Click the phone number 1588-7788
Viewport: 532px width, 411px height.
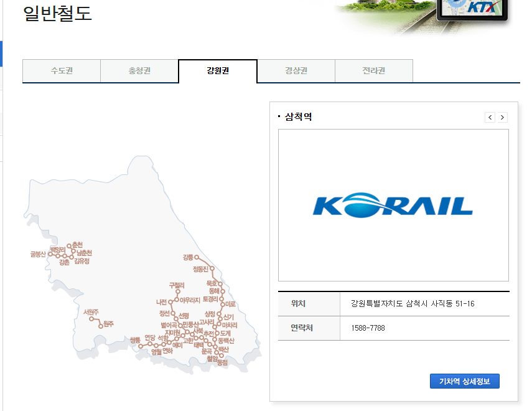(x=368, y=328)
